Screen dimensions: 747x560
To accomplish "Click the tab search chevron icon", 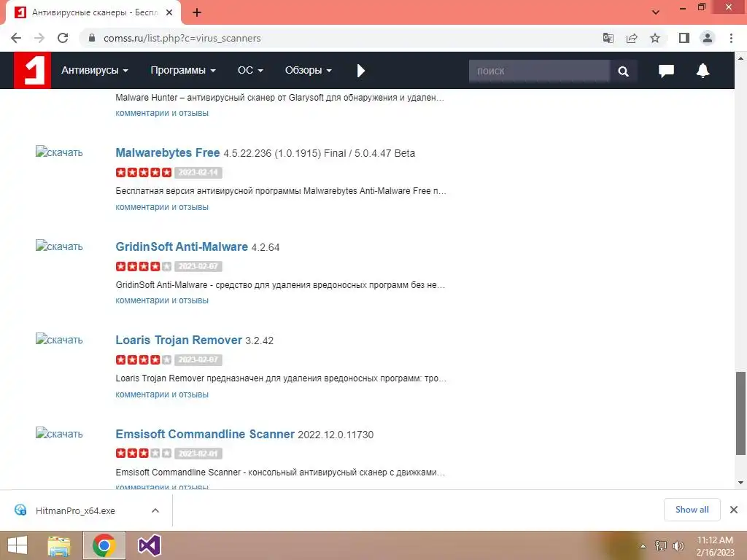I will point(656,12).
